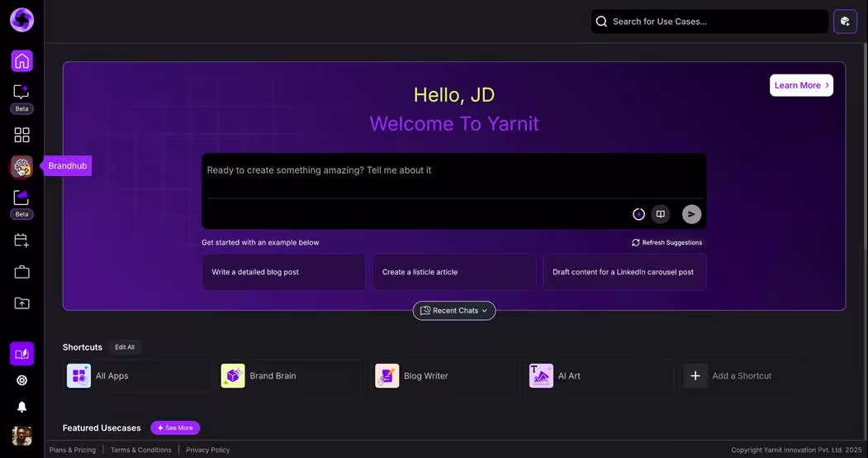Click Refresh Suggestions
The image size is (868, 458).
pyautogui.click(x=667, y=242)
